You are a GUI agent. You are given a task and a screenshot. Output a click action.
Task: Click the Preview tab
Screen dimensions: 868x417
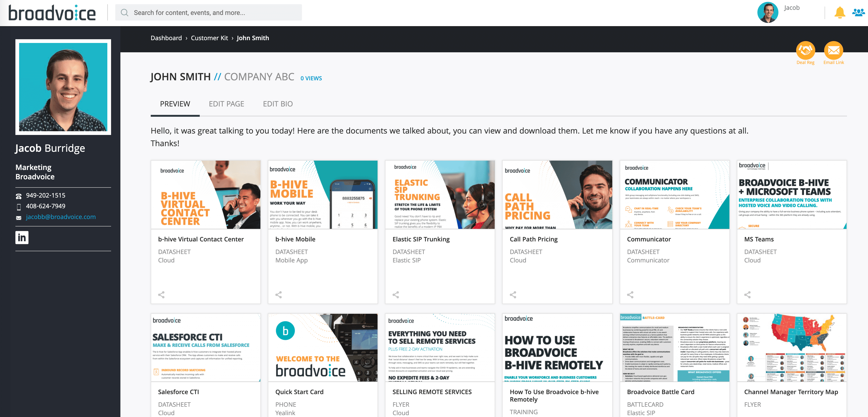point(175,104)
